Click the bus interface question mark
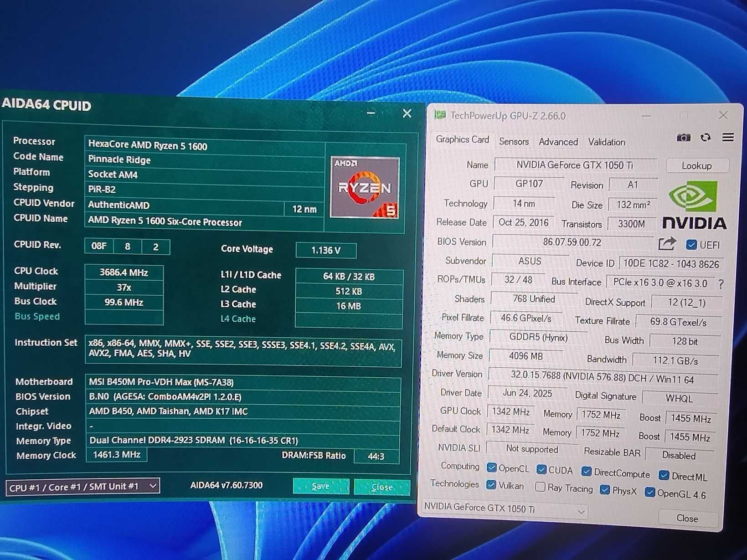Image resolution: width=747 pixels, height=560 pixels. pos(721,284)
